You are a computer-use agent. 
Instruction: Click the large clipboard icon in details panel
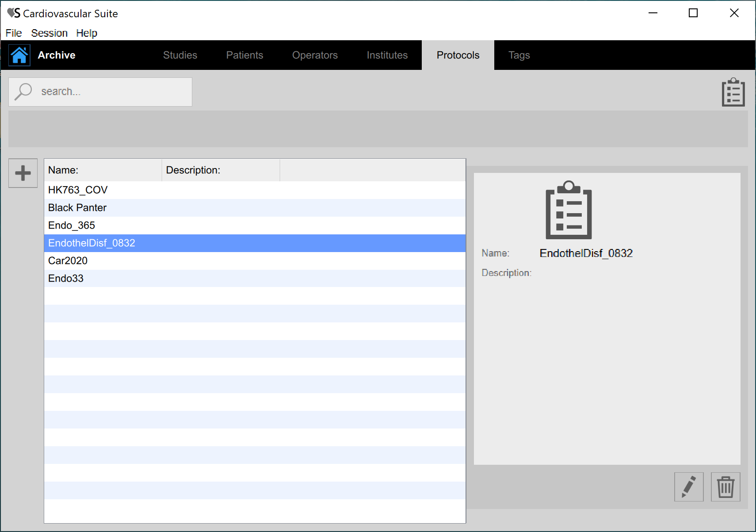coord(569,210)
